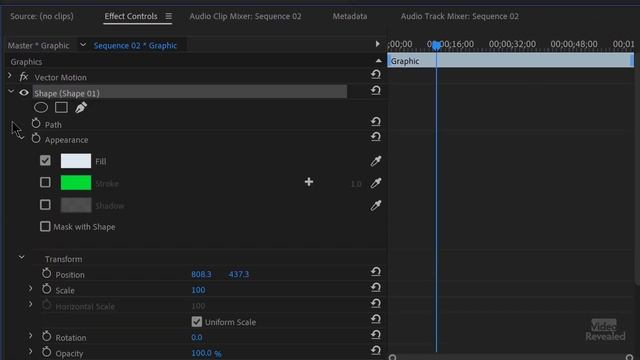Click Position X value 808.3
640x360 pixels.
pos(201,274)
